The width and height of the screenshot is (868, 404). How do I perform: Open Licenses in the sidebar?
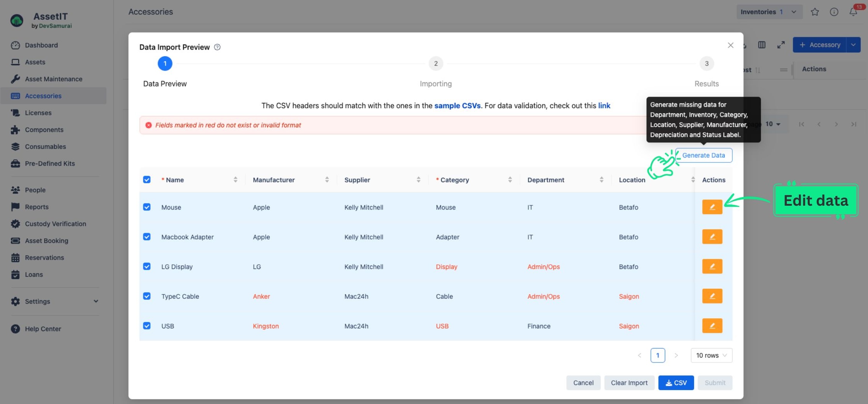click(38, 113)
